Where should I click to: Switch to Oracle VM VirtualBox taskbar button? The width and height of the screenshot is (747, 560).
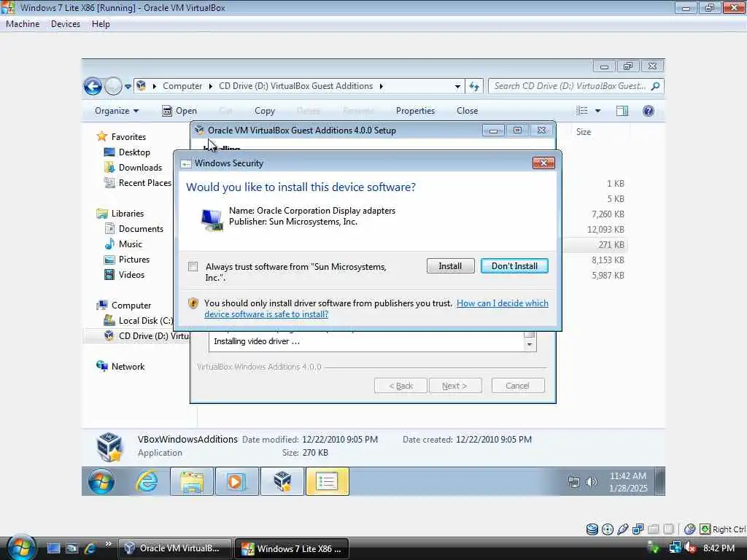pyautogui.click(x=175, y=548)
